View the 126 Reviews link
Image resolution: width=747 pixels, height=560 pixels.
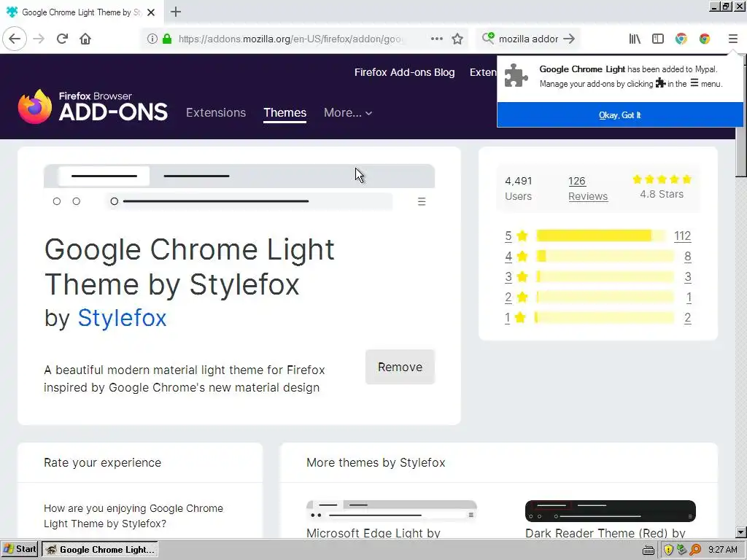(588, 189)
